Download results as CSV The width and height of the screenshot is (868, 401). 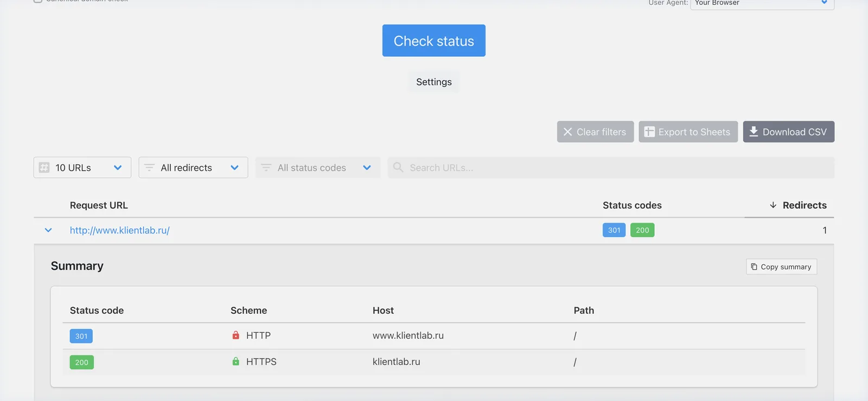788,132
